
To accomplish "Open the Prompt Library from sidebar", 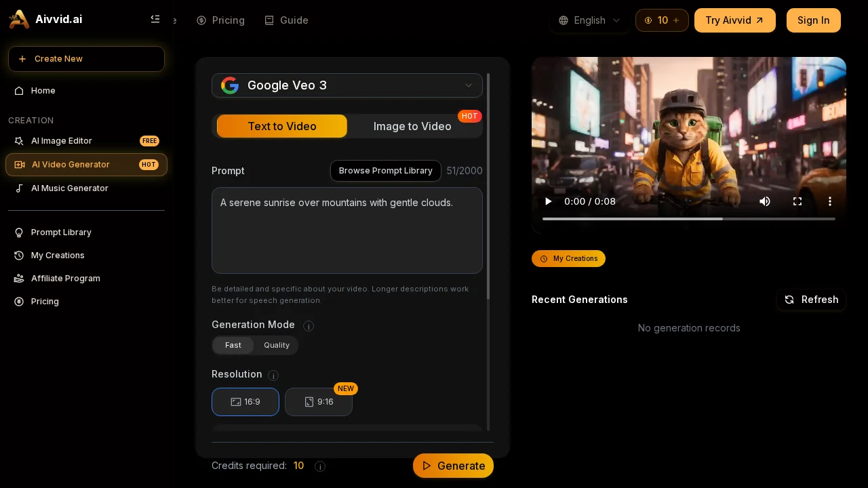I will coord(61,232).
